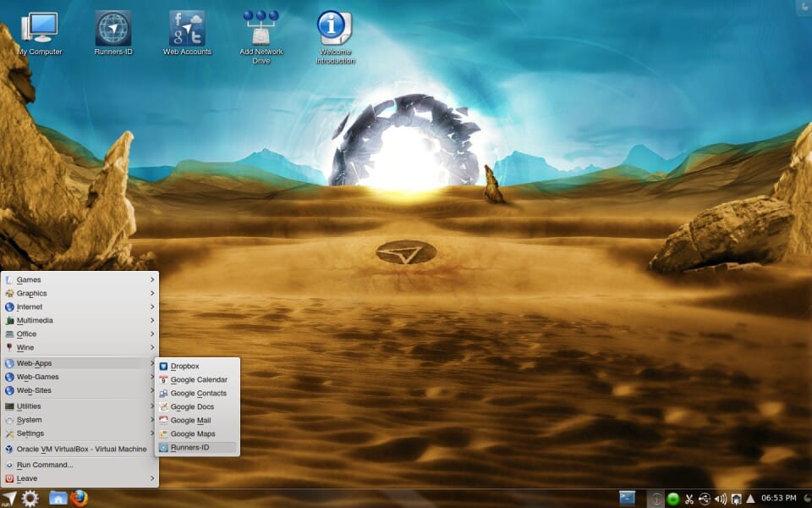Image resolution: width=812 pixels, height=508 pixels.
Task: Show hidden tray icons with the triangle
Action: (x=750, y=500)
